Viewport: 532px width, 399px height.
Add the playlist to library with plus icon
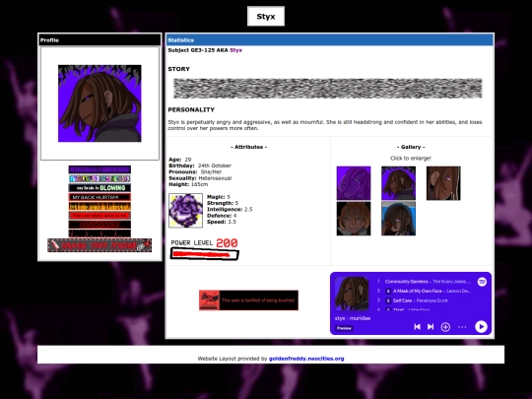point(445,327)
